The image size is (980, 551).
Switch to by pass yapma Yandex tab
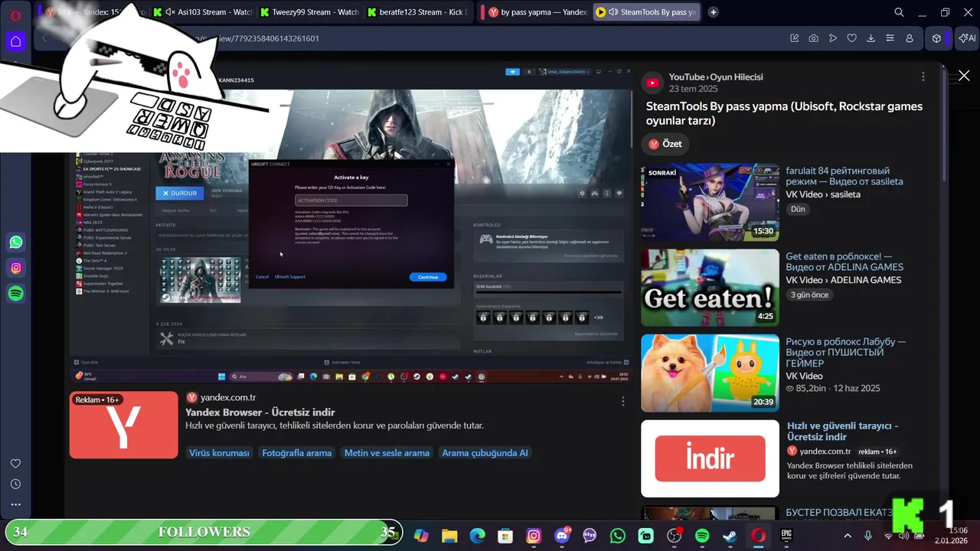[537, 12]
